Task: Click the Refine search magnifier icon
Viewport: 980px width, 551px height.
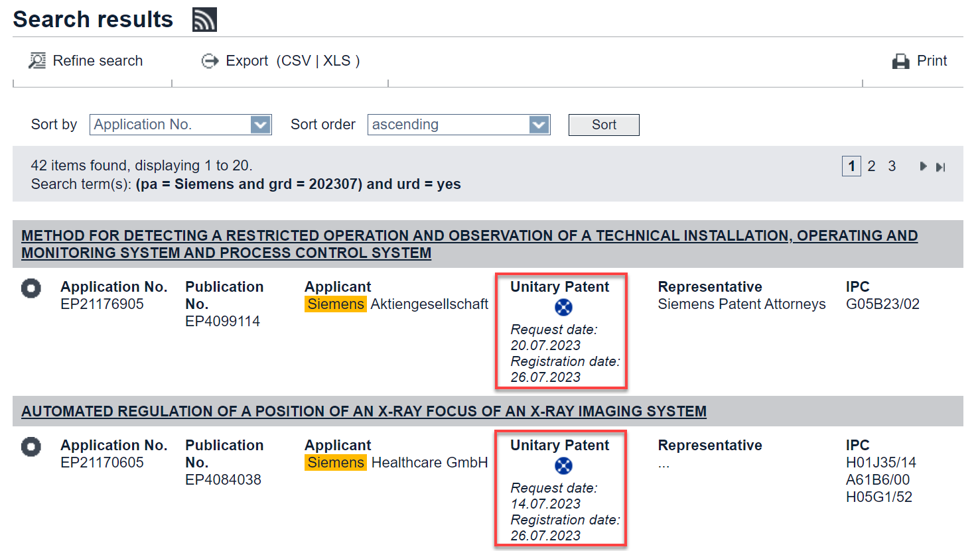Action: tap(36, 60)
